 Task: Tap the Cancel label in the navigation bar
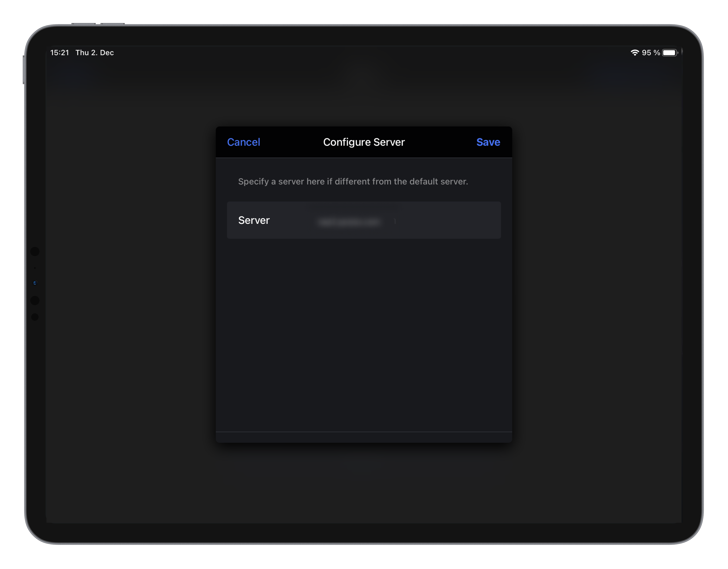coord(244,142)
